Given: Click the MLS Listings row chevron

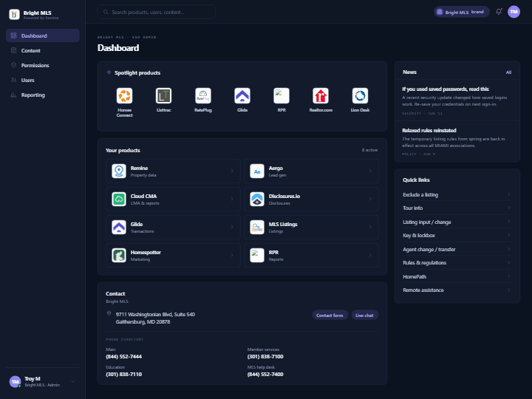Looking at the screenshot, I should pyautogui.click(x=370, y=228).
